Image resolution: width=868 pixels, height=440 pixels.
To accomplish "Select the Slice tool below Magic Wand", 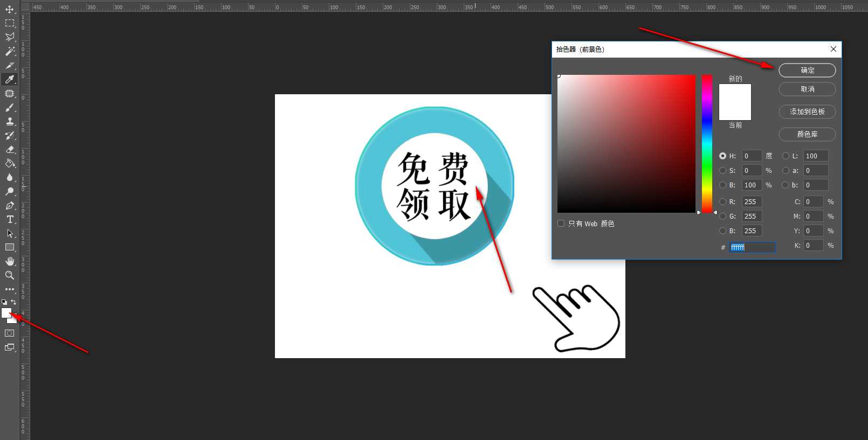I will point(10,65).
